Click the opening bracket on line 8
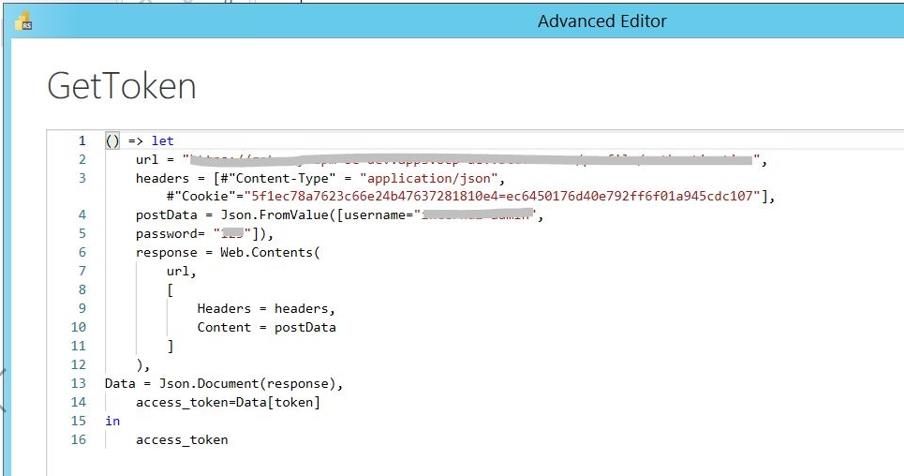Viewport: 904px width, 476px height. tap(170, 290)
